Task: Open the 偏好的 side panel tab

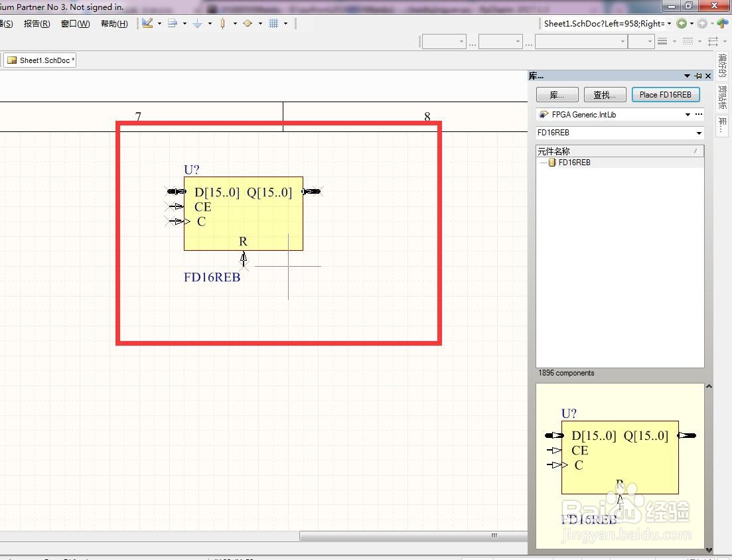Action: pos(722,66)
